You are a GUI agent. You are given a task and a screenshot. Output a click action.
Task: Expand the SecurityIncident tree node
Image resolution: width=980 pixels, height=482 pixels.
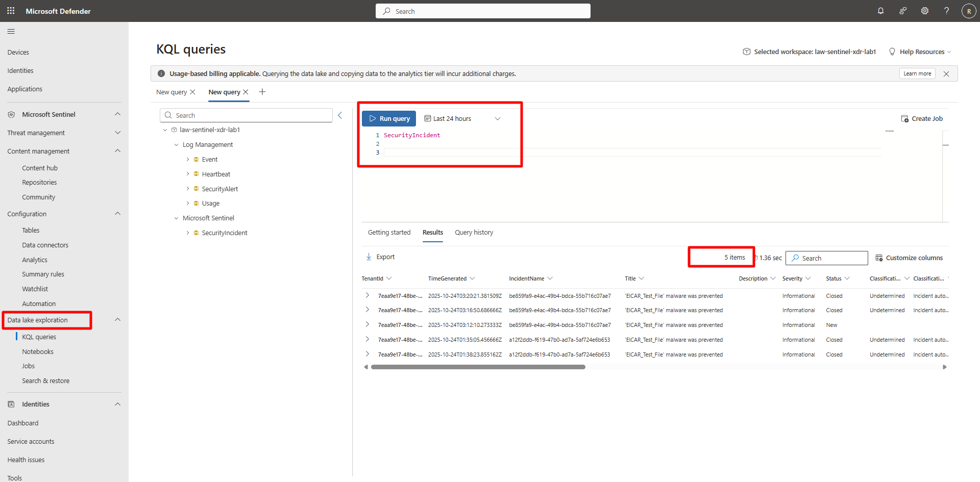187,233
